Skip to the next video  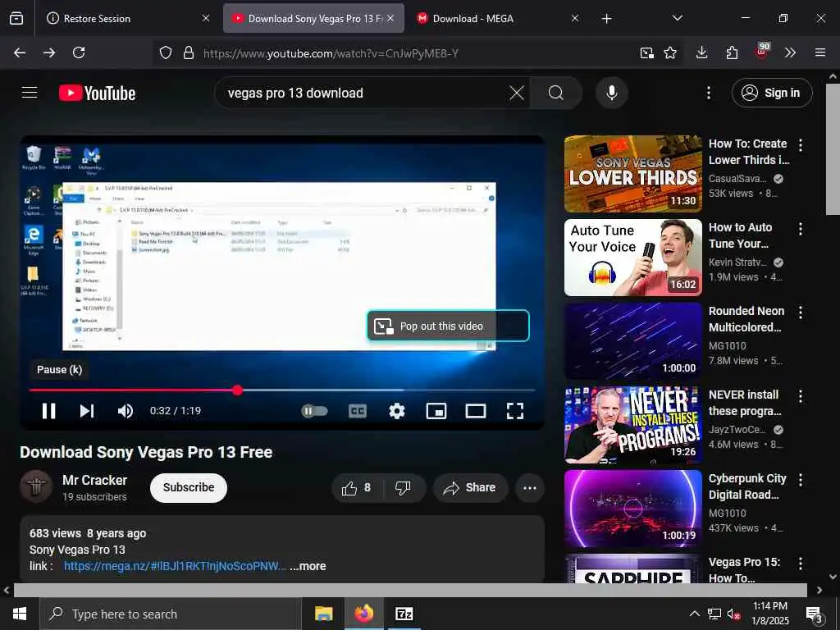(x=87, y=411)
